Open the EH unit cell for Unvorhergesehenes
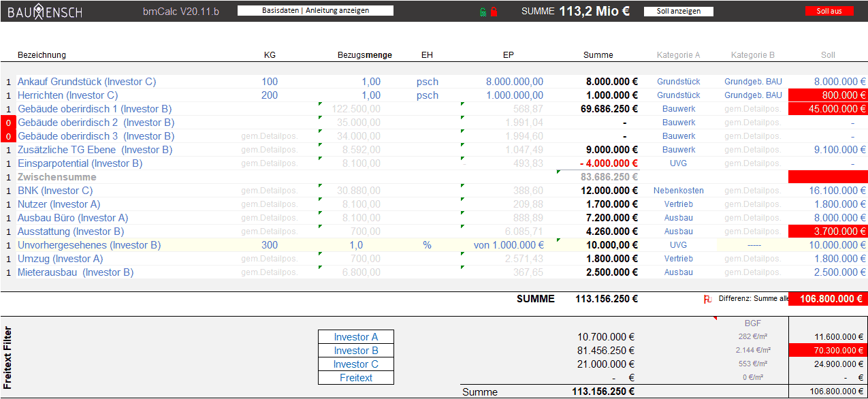Viewport: 868px width, 399px height. click(x=427, y=245)
